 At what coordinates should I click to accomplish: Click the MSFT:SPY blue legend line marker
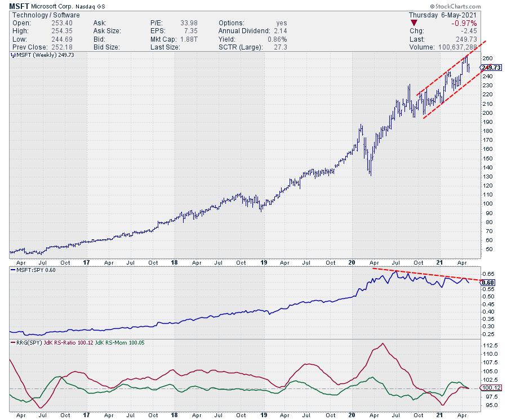point(13,270)
